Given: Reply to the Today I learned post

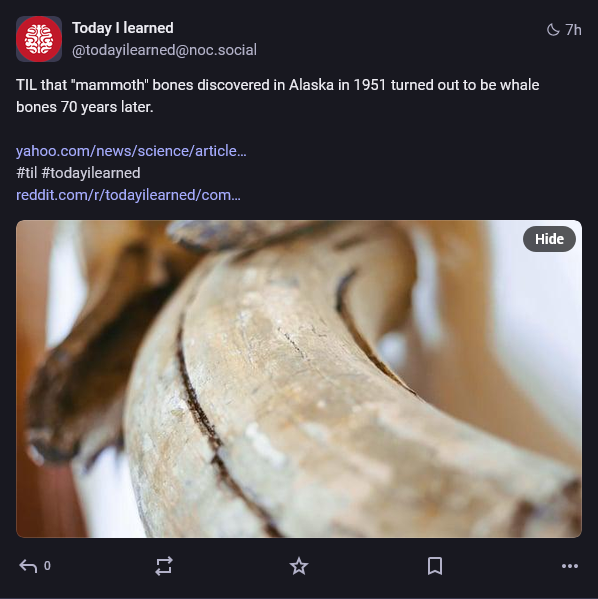Looking at the screenshot, I should (28, 566).
